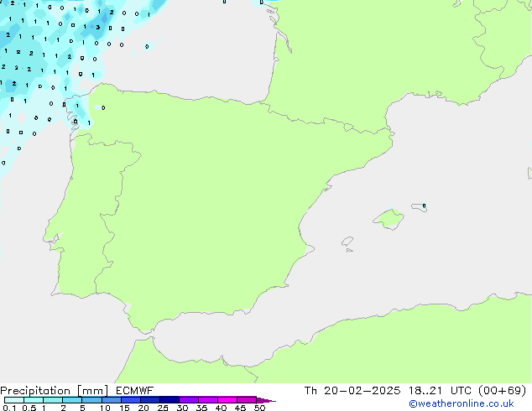Click the '25' legend scale number
This screenshot has height=411, width=532.
pyautogui.click(x=163, y=408)
